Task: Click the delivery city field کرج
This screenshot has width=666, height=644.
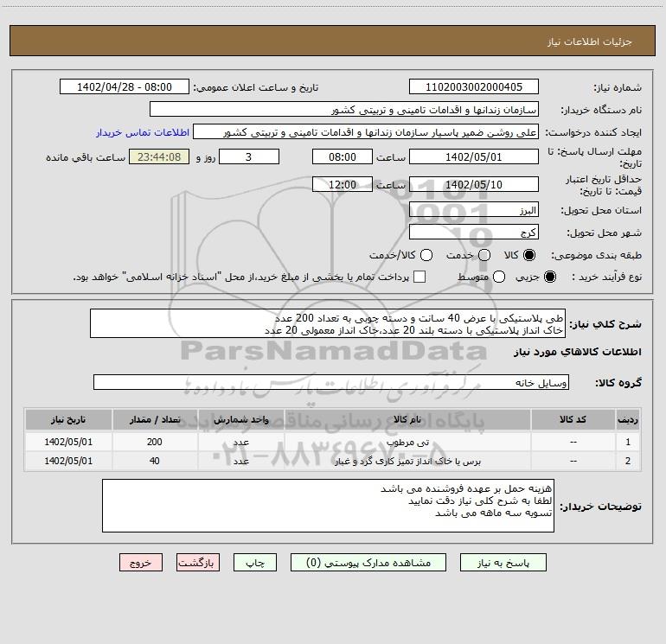Action: (474, 232)
